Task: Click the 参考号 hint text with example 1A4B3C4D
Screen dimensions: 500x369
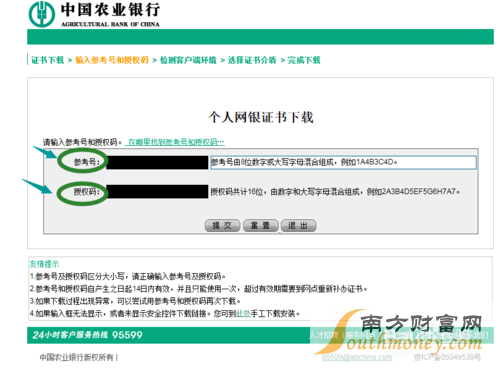Action: pos(304,162)
